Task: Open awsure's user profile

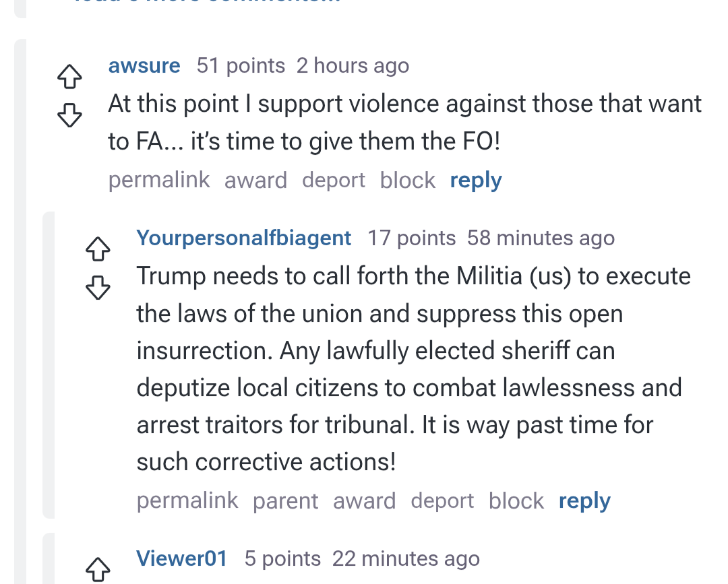Action: coord(144,66)
